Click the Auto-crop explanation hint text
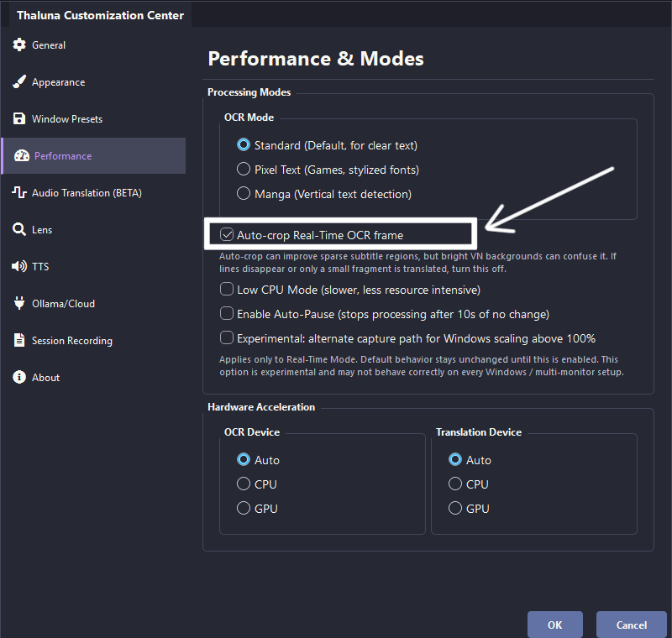This screenshot has height=638, width=672. click(x=417, y=263)
